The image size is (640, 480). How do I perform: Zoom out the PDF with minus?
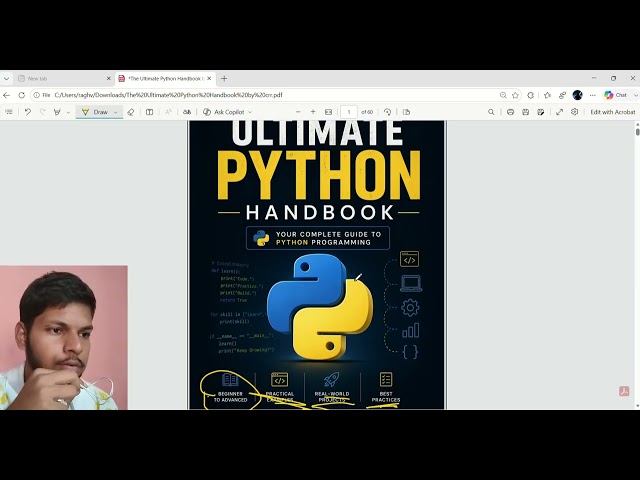pos(298,112)
